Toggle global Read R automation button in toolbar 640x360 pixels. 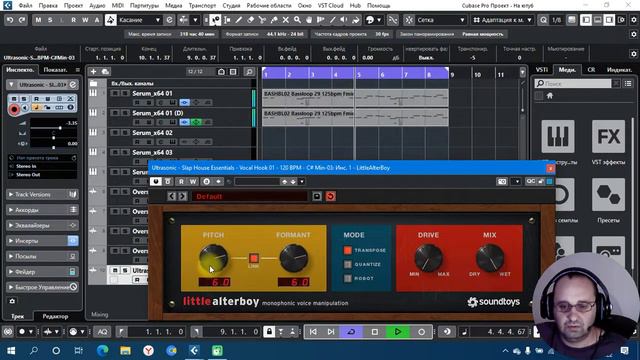73,20
